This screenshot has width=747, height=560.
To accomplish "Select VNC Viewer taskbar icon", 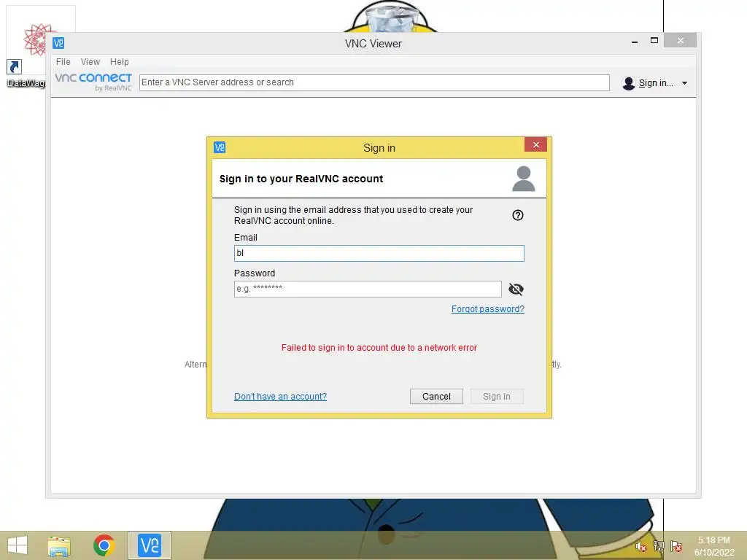I will coord(149,545).
